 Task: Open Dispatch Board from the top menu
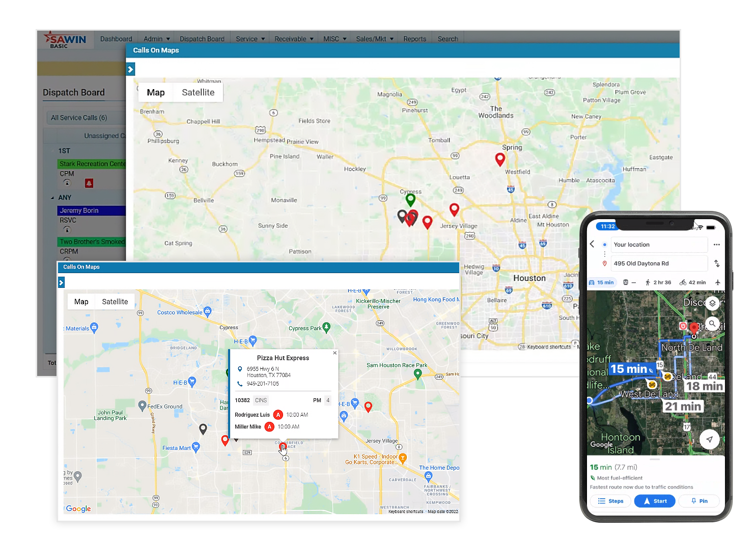click(x=202, y=39)
